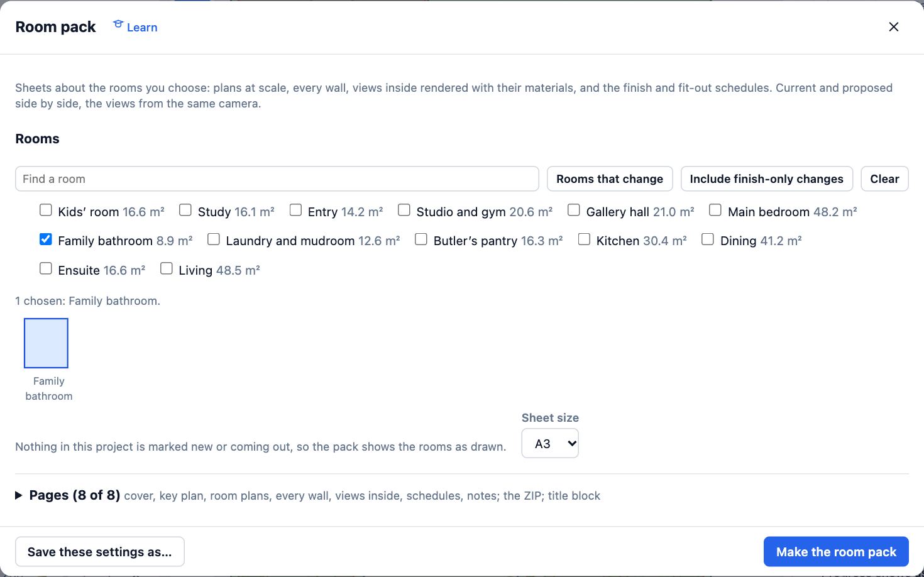The image size is (924, 577).
Task: Click the Room pack dialog title
Action: (x=56, y=27)
